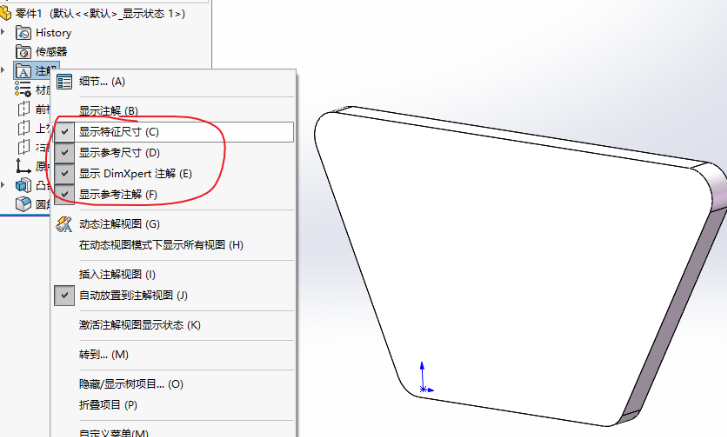Click the History folder icon
The image size is (727, 437).
(x=23, y=33)
